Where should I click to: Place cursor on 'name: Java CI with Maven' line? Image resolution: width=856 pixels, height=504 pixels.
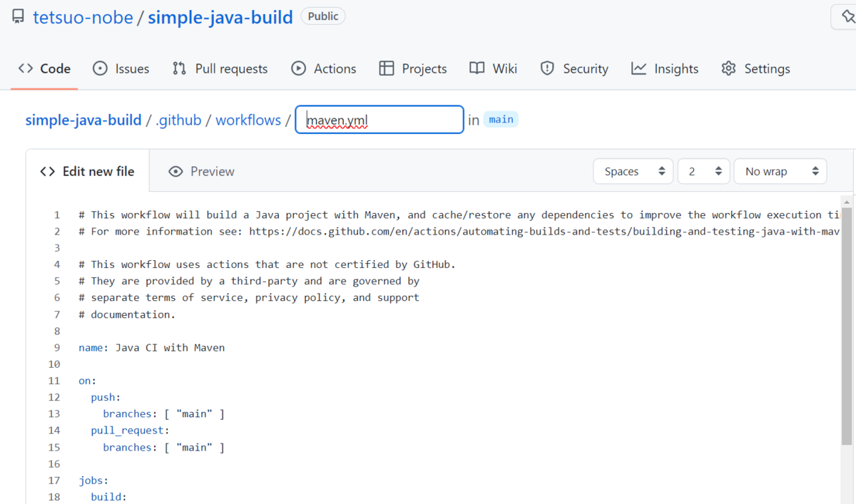pos(151,347)
